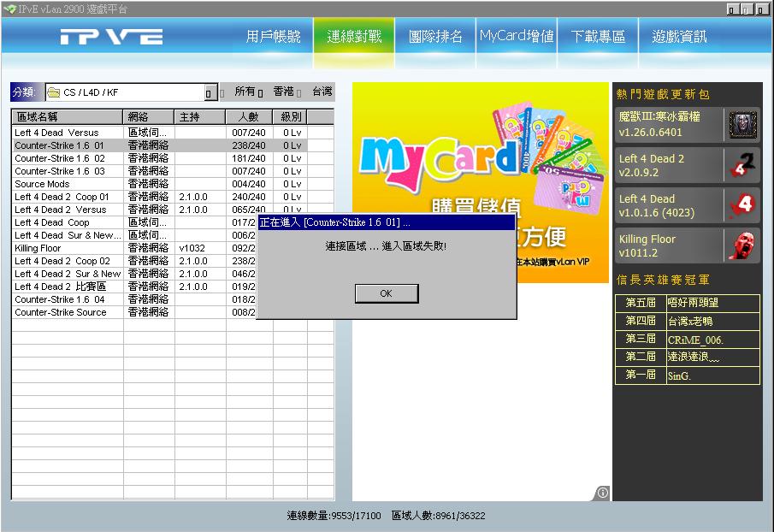Sort list by 區域名稱 column header
The height and width of the screenshot is (532, 774).
(x=67, y=117)
